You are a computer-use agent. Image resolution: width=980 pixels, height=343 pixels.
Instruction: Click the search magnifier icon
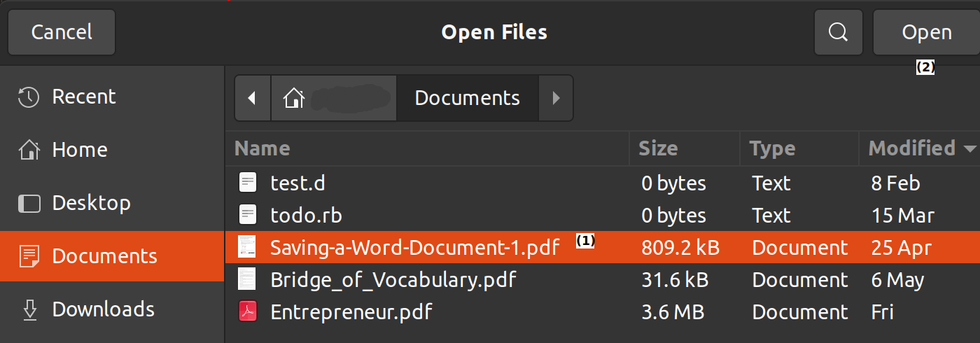click(838, 32)
